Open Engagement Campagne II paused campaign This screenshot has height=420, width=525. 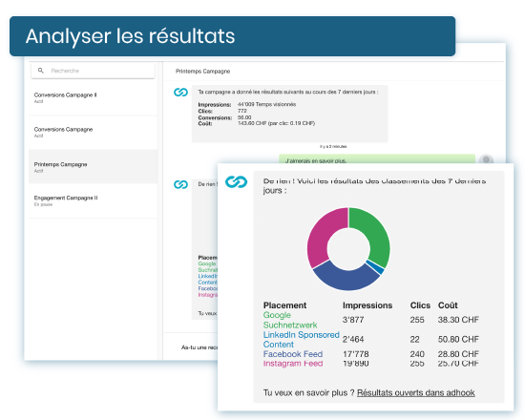pyautogui.click(x=93, y=200)
